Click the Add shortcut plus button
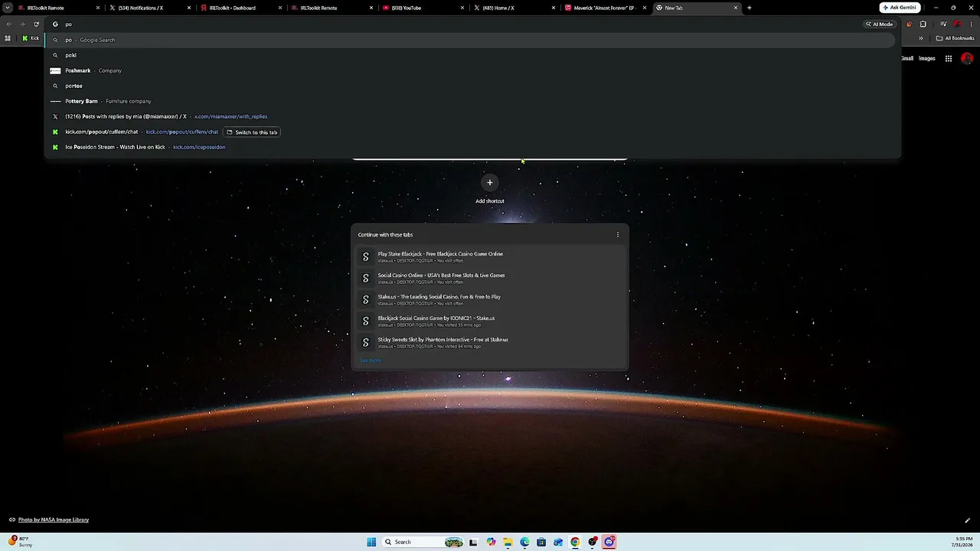 tap(490, 182)
